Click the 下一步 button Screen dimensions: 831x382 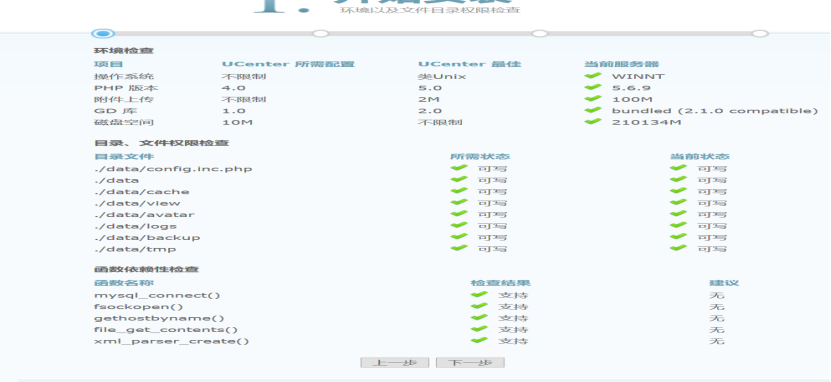coord(470,363)
